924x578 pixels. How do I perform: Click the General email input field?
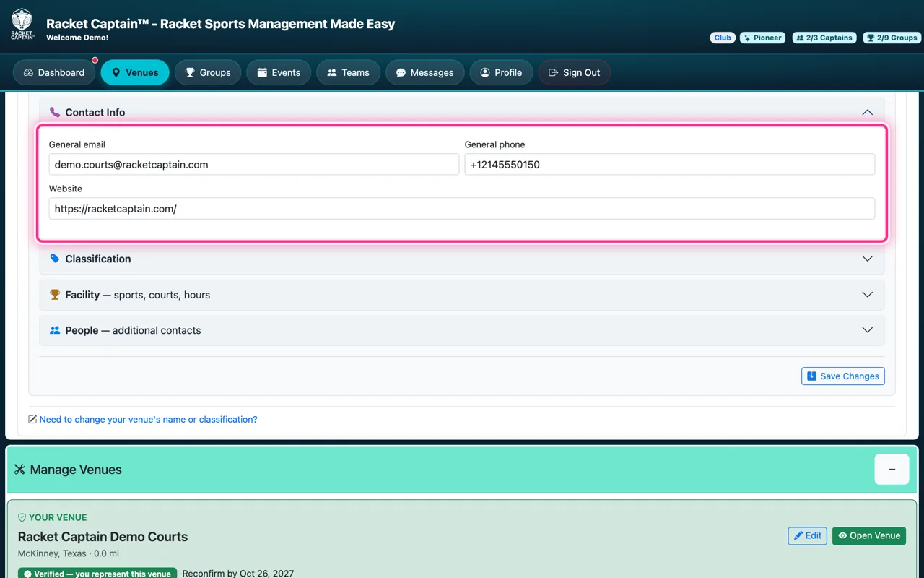(254, 165)
